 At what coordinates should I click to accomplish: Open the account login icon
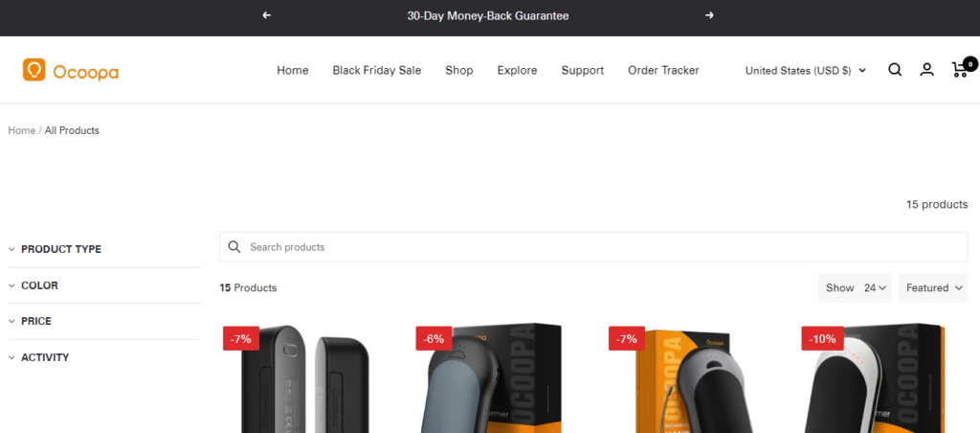(926, 70)
